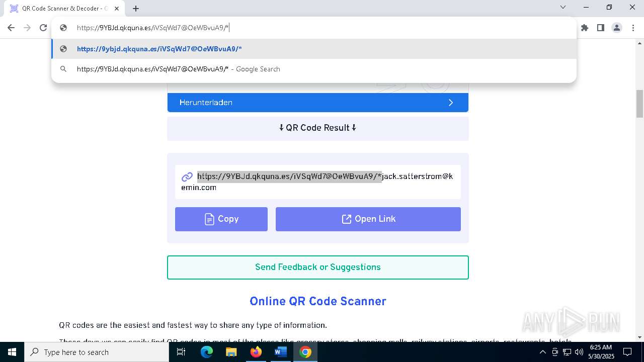Viewport: 644px width, 362px height.
Task: Open a new browser tab
Action: click(x=135, y=9)
